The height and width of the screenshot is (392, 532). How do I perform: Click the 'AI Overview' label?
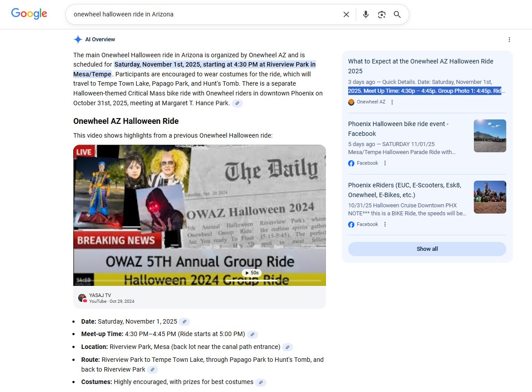click(x=100, y=40)
